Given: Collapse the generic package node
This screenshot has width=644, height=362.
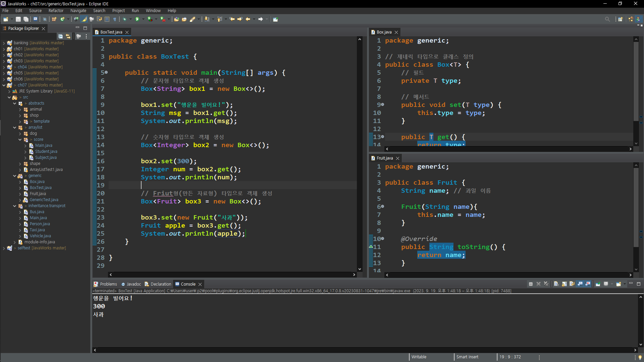Looking at the screenshot, I should pos(14,176).
